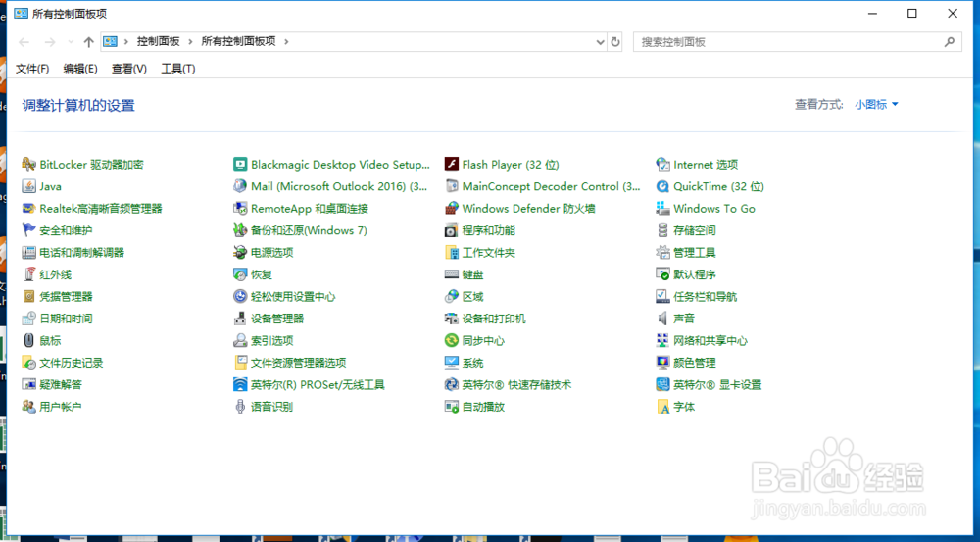Click the 用户帐户 icon
Viewport: 980px width, 542px height.
pyautogui.click(x=28, y=407)
